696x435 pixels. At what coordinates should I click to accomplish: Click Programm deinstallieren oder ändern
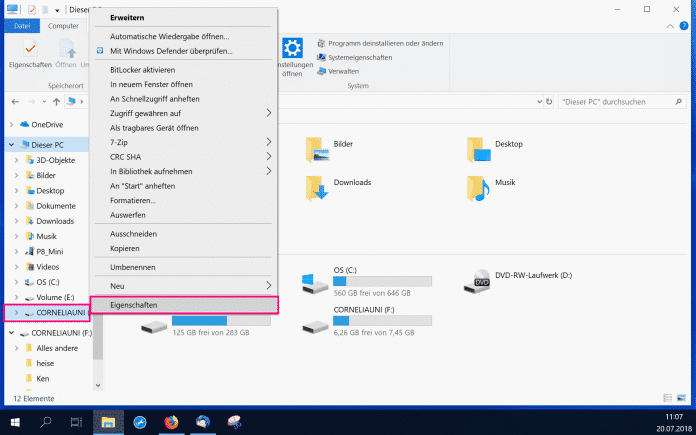[x=377, y=44]
